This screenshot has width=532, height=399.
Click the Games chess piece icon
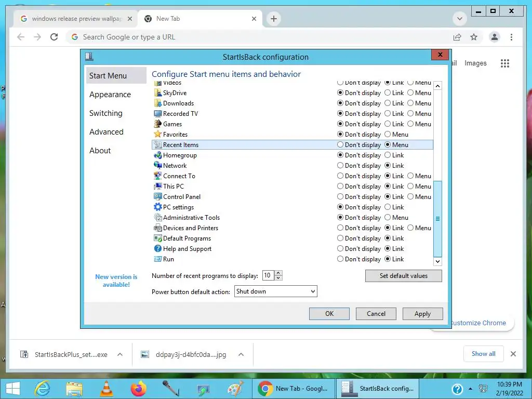pyautogui.click(x=158, y=124)
